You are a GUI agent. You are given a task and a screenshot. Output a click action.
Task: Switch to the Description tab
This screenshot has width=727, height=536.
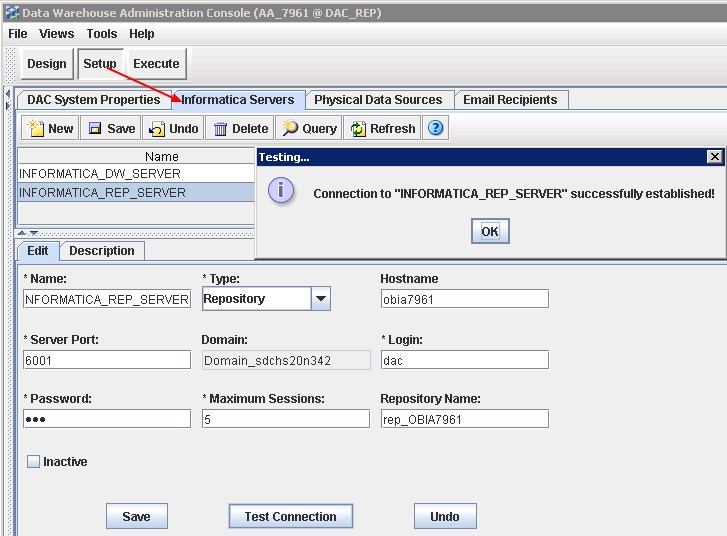[x=102, y=251]
